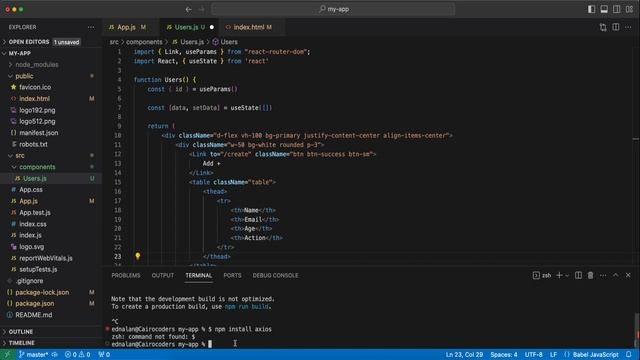Split the terminal panel
640x360 pixels.
tap(578, 276)
